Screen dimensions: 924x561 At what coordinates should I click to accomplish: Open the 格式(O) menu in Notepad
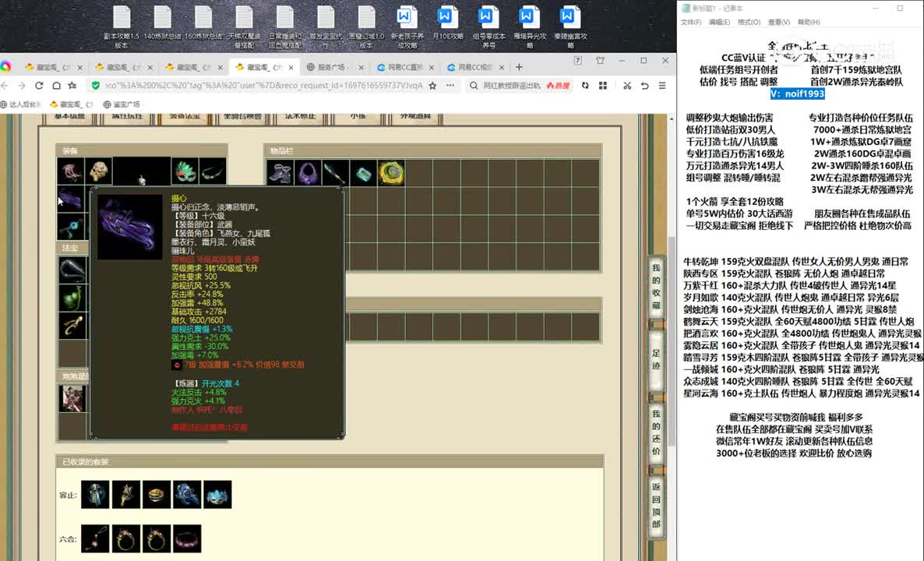749,22
